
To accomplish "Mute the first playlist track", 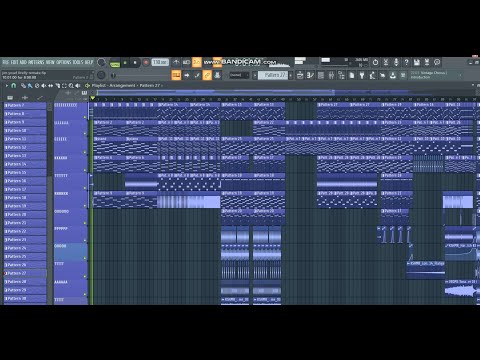I will click(85, 117).
